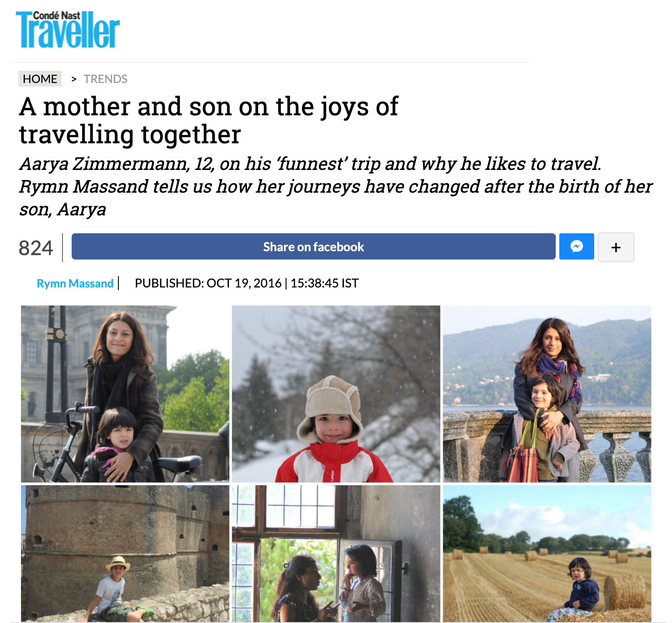The width and height of the screenshot is (672, 623).
Task: Click the woman's face in bicycle photo
Action: [119, 338]
